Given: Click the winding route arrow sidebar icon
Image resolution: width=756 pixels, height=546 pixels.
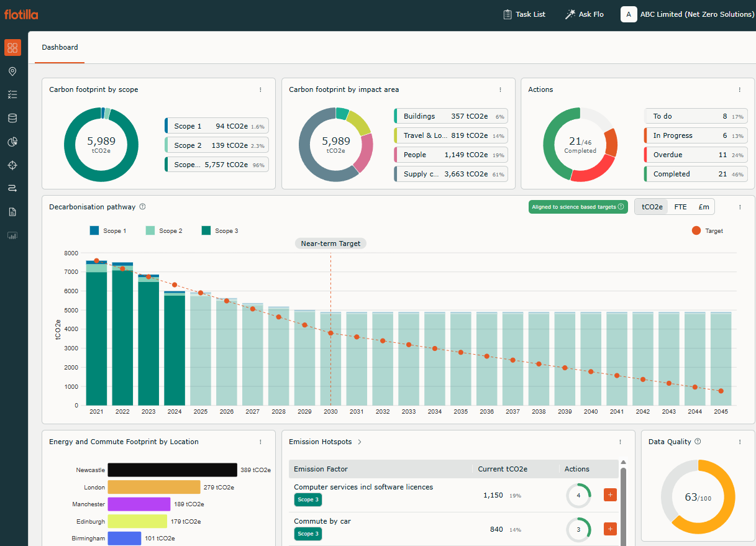Looking at the screenshot, I should (12, 188).
